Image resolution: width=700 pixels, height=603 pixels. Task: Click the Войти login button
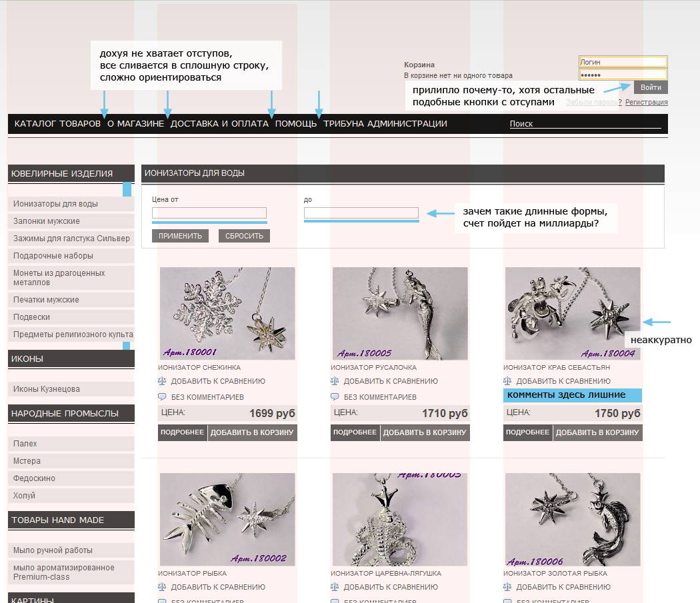click(x=651, y=87)
